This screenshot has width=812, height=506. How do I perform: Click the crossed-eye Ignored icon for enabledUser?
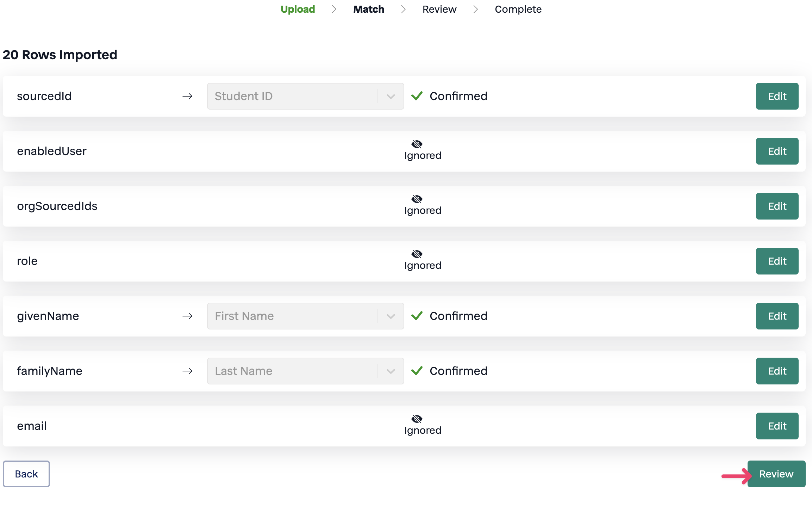(417, 144)
